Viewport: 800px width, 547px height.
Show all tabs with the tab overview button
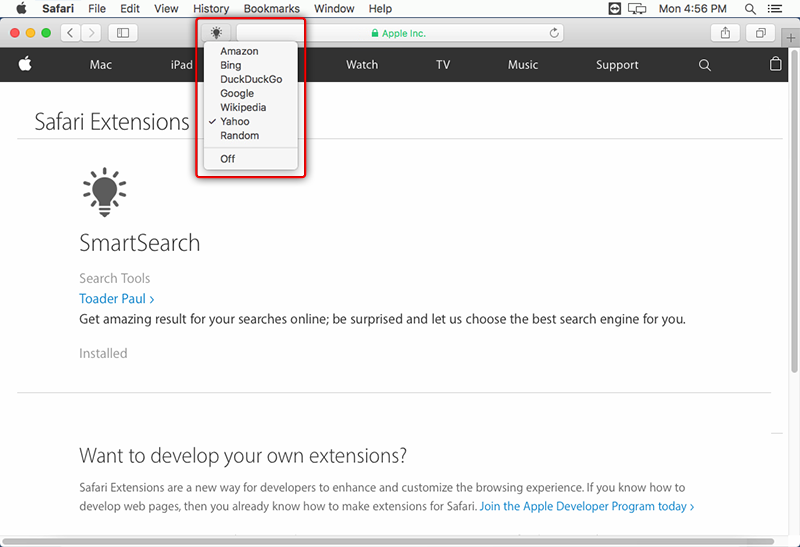761,33
